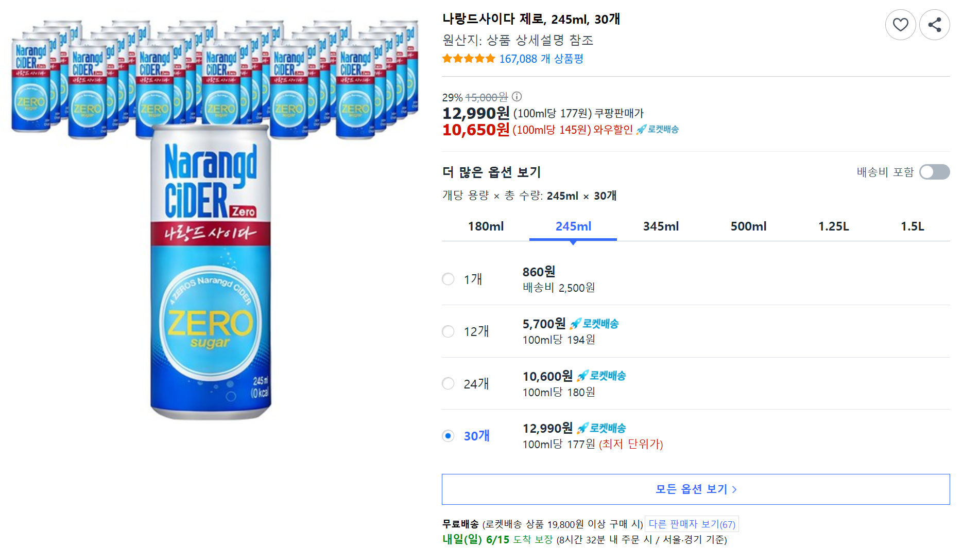
Task: Click the 로켓배송 icon for the 30개 option
Action: pos(582,428)
